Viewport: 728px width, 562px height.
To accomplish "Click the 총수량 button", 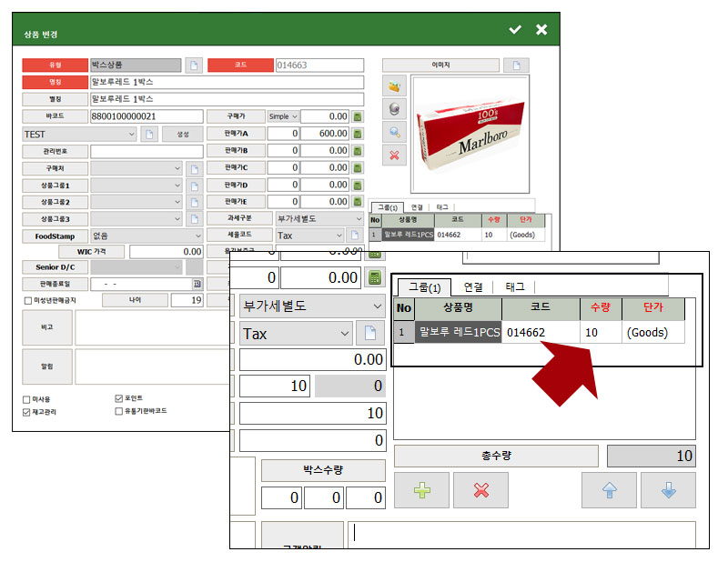I will click(496, 456).
